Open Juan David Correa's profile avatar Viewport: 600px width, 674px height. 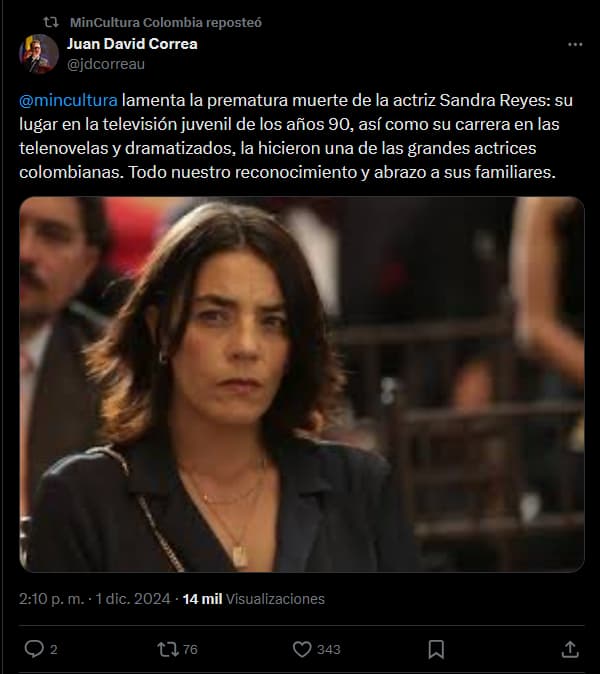click(39, 54)
